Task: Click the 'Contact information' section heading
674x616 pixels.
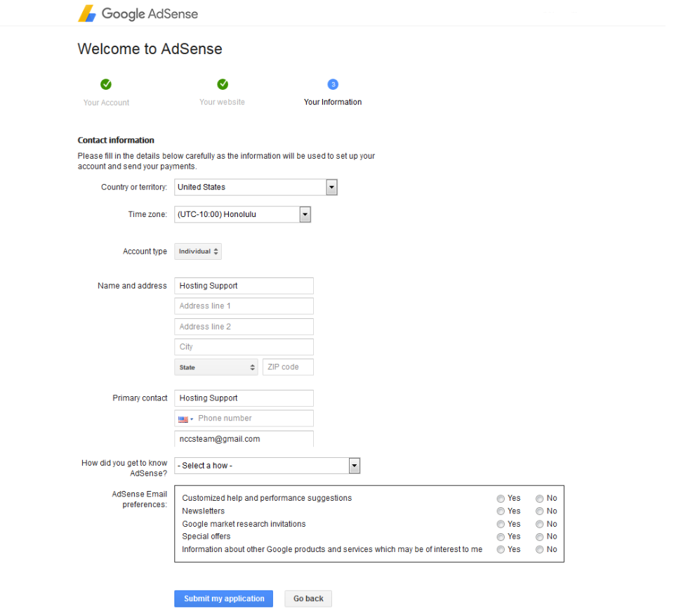Action: point(116,140)
